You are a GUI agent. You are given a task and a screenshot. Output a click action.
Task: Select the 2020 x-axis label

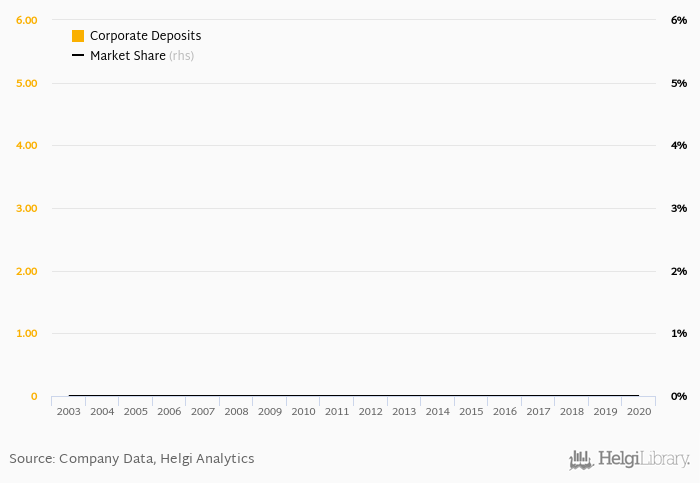point(639,412)
